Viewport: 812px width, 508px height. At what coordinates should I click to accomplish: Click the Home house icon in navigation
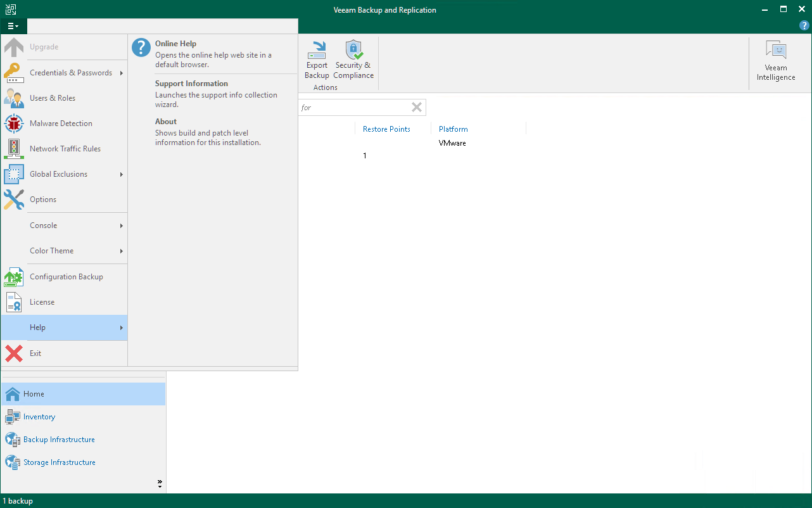[13, 394]
